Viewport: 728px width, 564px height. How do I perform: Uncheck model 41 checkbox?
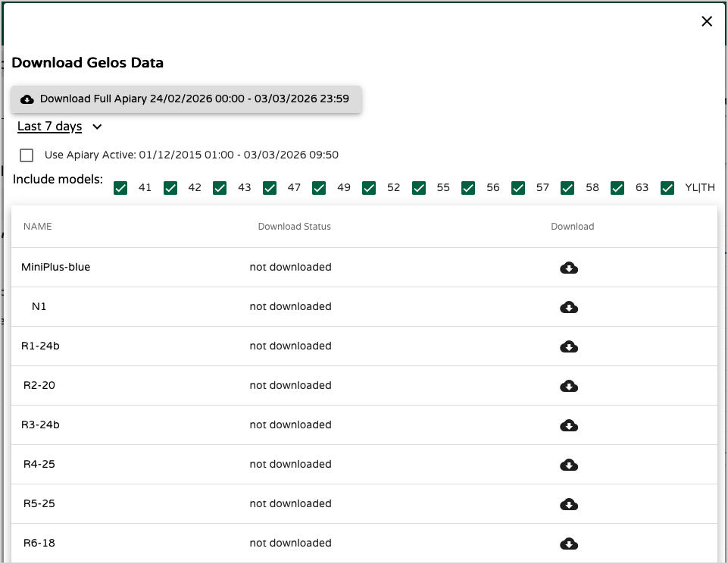120,188
